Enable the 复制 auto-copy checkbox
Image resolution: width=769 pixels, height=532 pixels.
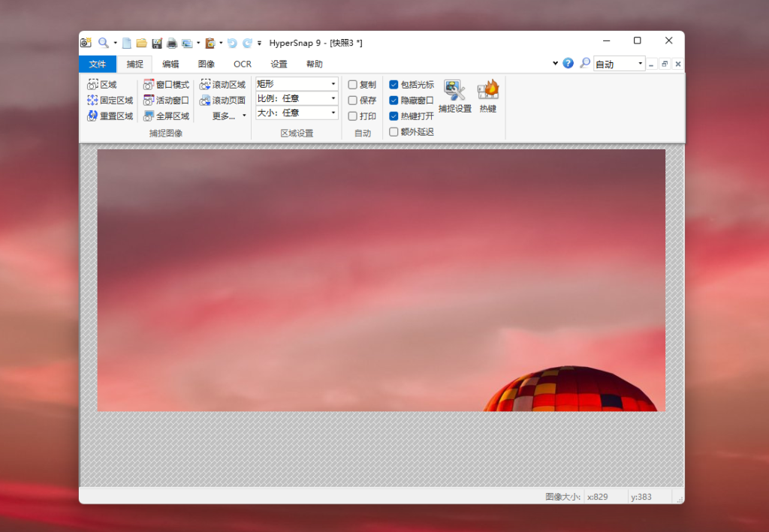(353, 85)
